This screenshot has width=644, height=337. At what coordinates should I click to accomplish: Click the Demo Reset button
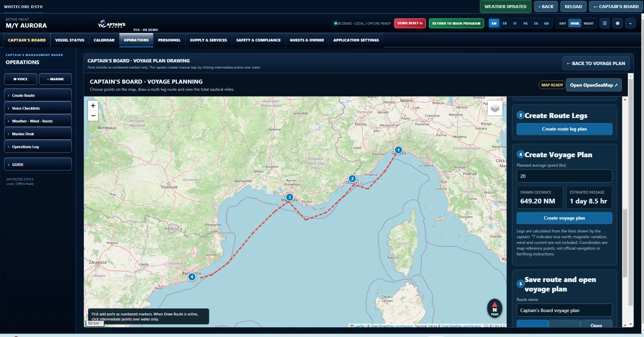click(410, 23)
